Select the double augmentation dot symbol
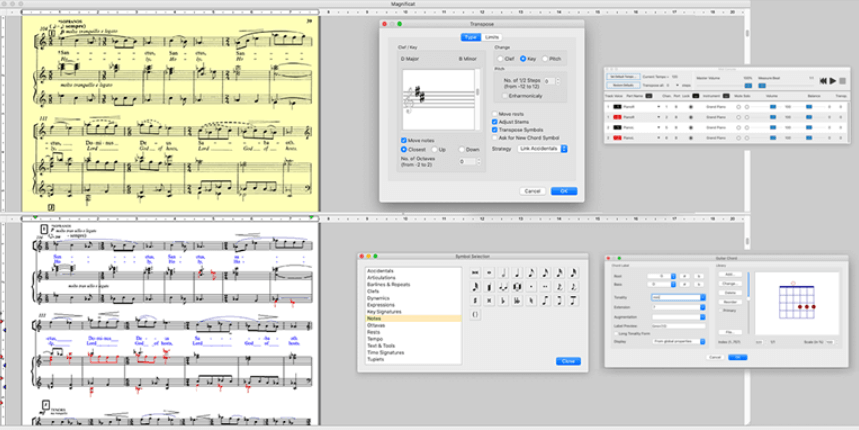 (545, 286)
